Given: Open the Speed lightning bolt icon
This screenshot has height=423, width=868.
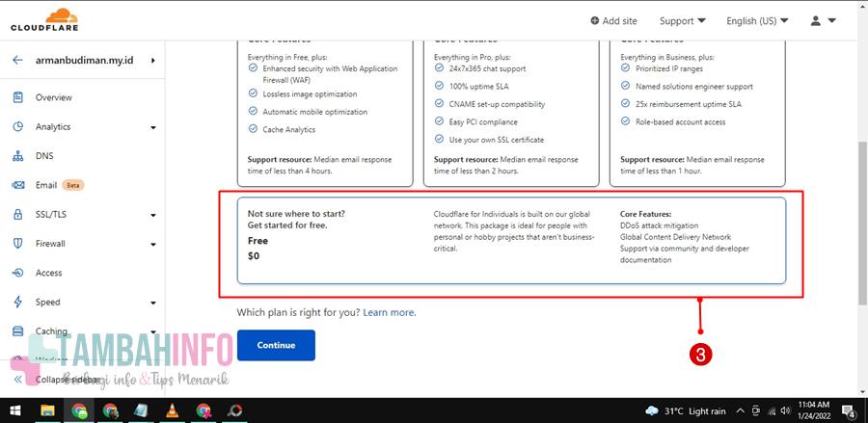Looking at the screenshot, I should point(17,302).
